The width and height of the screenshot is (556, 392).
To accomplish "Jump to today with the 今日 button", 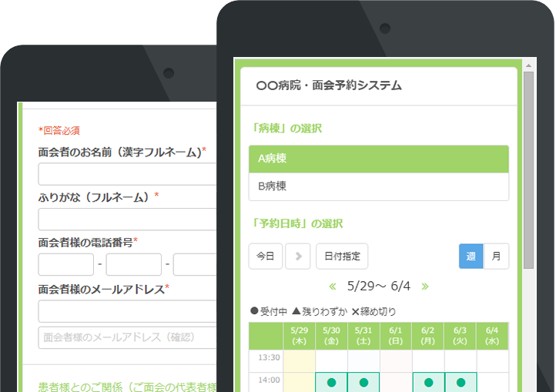I will pyautogui.click(x=265, y=256).
